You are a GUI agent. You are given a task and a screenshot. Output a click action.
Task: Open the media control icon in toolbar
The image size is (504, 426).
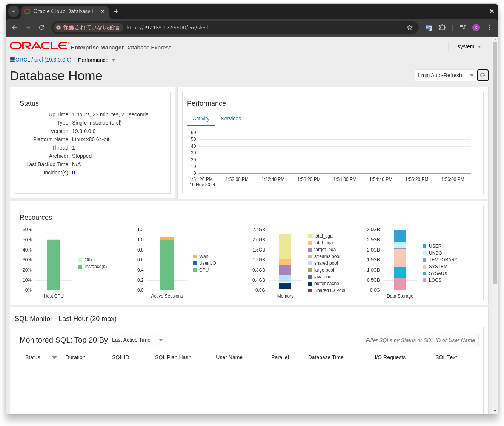pyautogui.click(x=463, y=28)
